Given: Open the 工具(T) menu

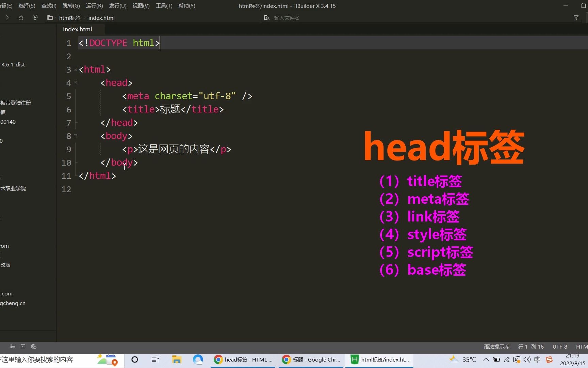Looking at the screenshot, I should coord(164,6).
